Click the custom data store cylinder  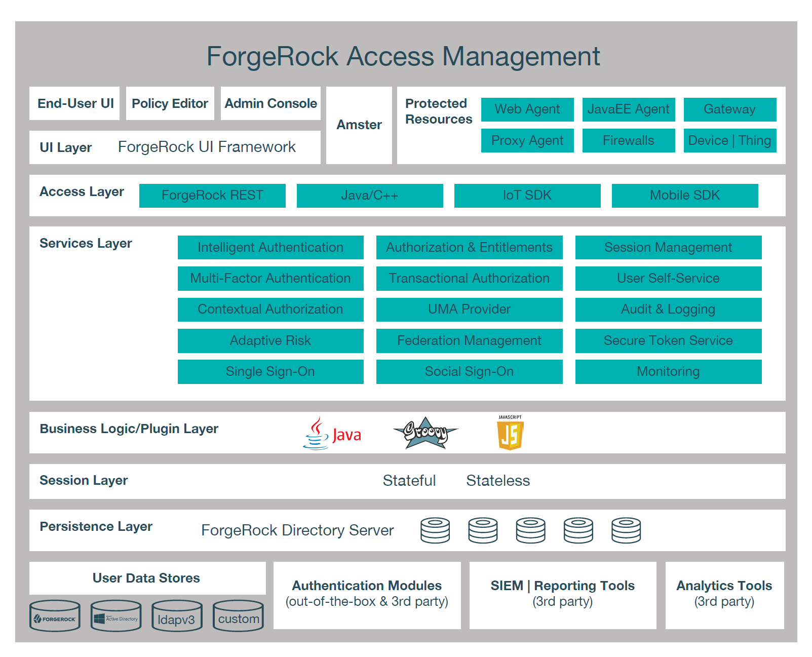click(238, 617)
